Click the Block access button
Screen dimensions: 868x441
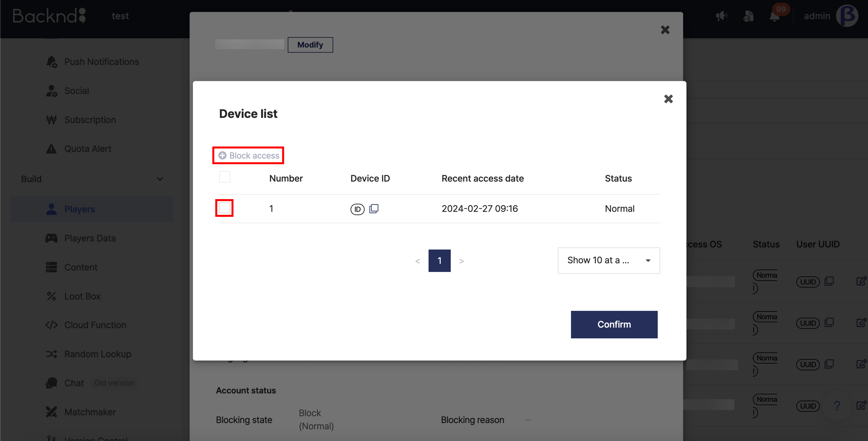click(249, 155)
